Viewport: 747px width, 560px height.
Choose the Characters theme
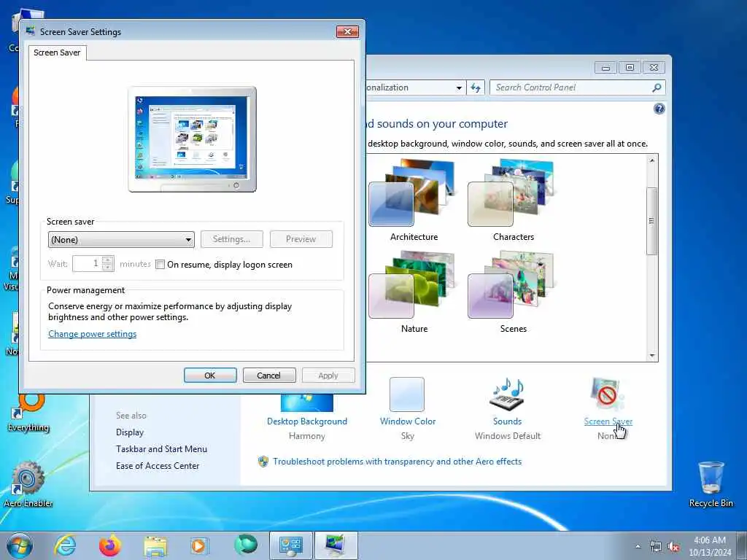(x=513, y=200)
